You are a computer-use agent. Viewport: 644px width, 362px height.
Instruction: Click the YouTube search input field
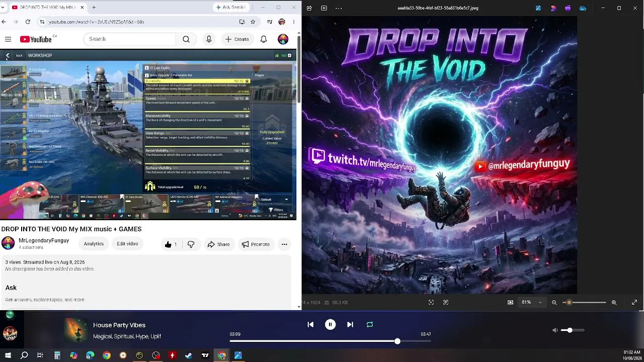pos(130,39)
